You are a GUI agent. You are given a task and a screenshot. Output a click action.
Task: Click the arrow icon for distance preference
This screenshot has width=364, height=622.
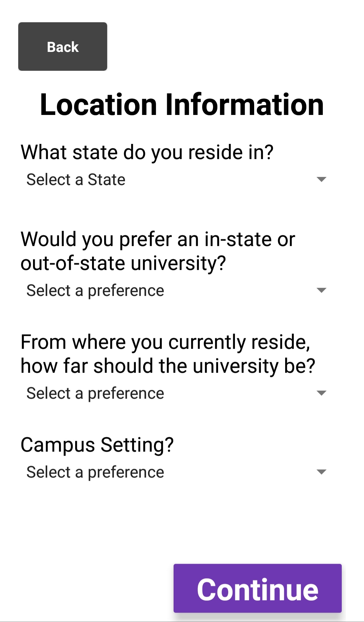(322, 393)
